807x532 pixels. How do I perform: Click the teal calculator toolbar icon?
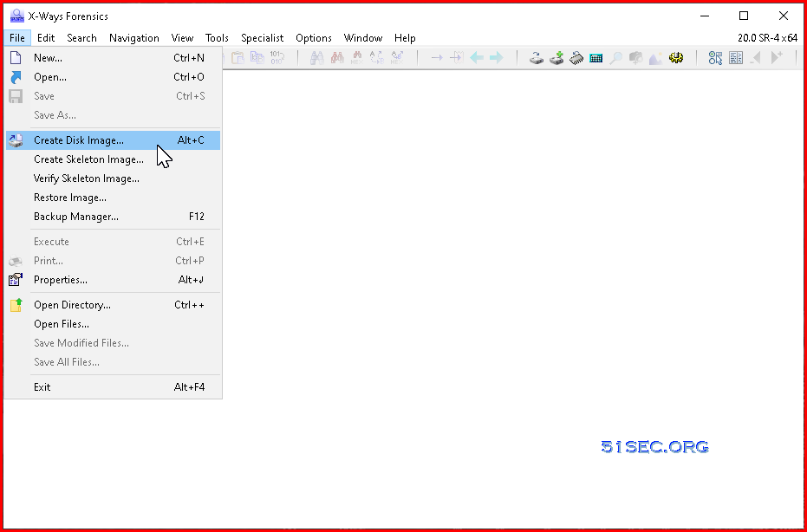point(596,58)
